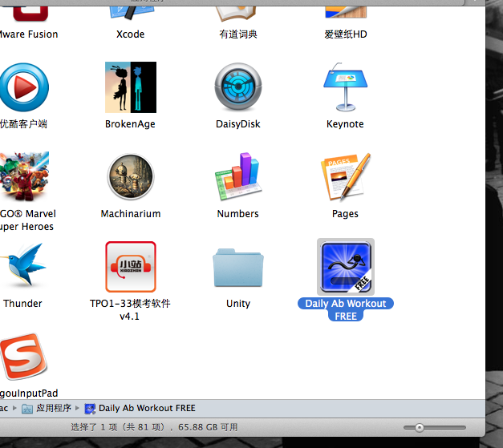The height and width of the screenshot is (448, 503).
Task: Select the Numbers bar chart icon
Action: click(x=238, y=176)
